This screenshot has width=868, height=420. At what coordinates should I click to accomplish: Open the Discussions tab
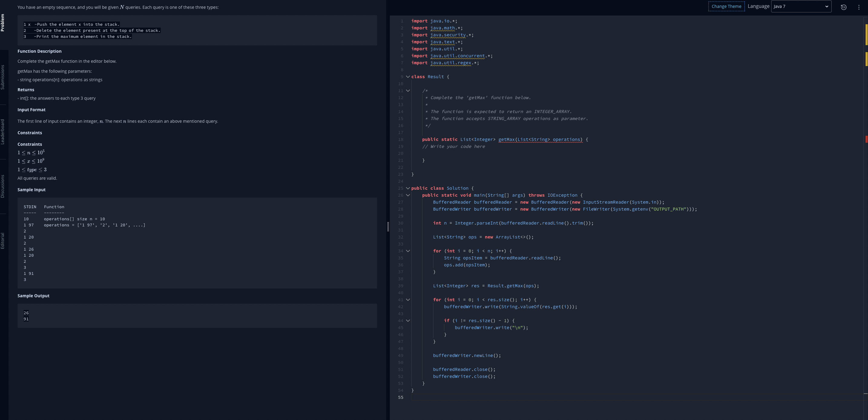coord(3,186)
